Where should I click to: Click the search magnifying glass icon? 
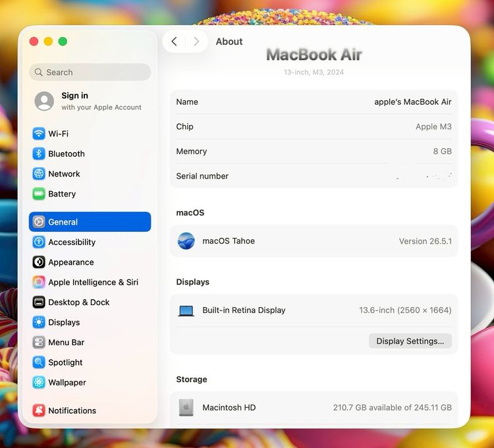point(38,72)
